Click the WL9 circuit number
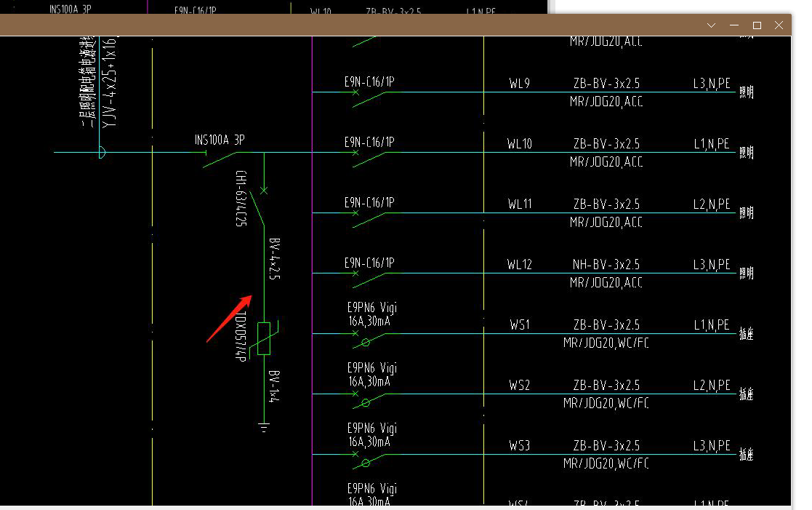The width and height of the screenshot is (812, 510). (x=520, y=84)
